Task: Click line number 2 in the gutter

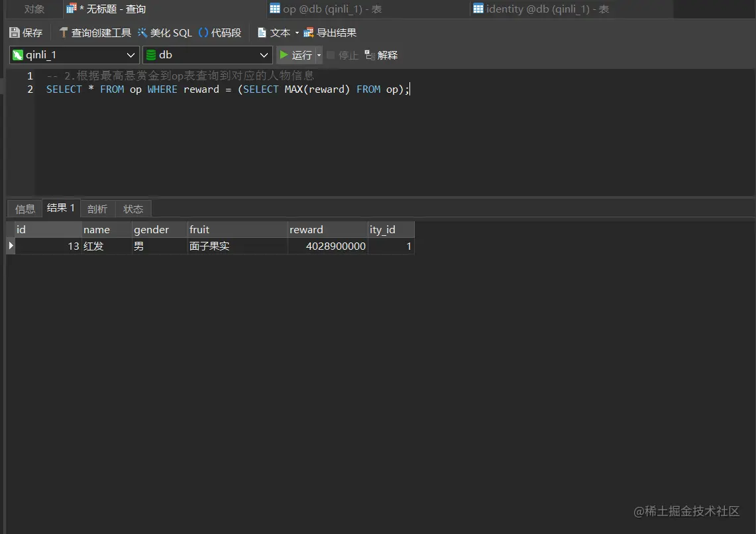Action: 30,89
